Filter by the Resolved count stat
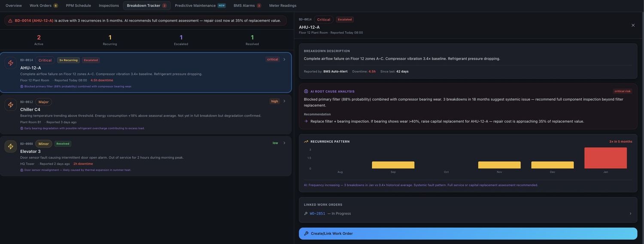Viewport: 644px width, 244px height. point(252,40)
